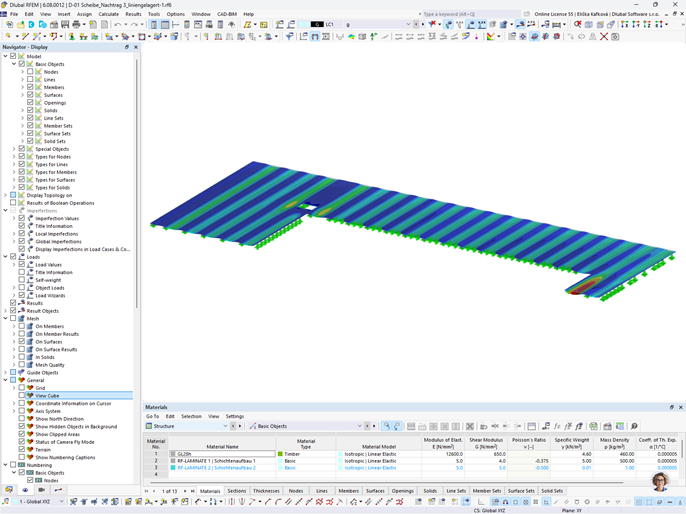Uncheck the Terrain checkbox
The image size is (686, 514).
pyautogui.click(x=21, y=449)
